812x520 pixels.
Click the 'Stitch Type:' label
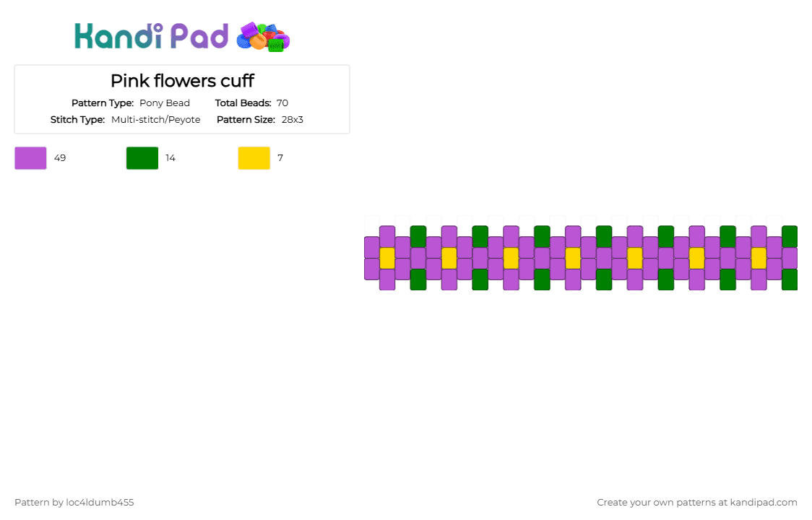(78, 120)
